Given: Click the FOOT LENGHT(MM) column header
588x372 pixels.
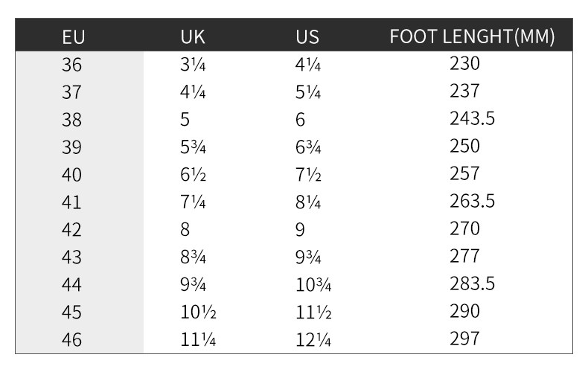Looking at the screenshot, I should pos(472,37).
